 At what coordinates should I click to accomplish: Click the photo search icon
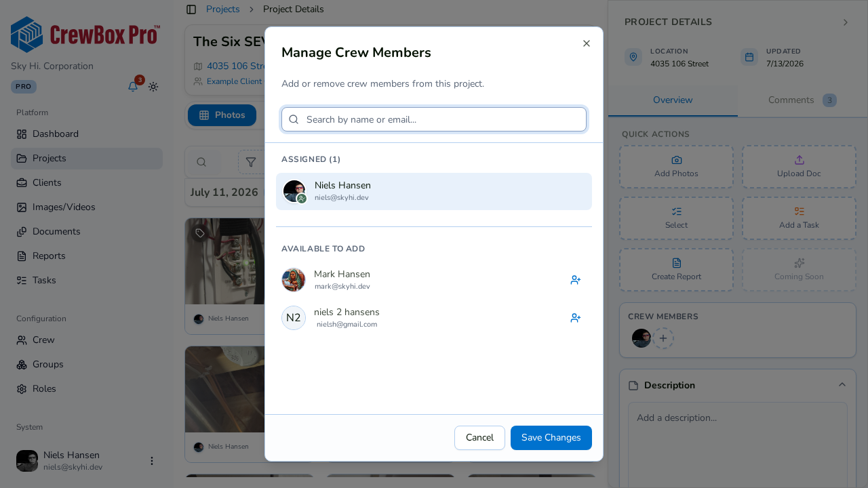(x=201, y=162)
